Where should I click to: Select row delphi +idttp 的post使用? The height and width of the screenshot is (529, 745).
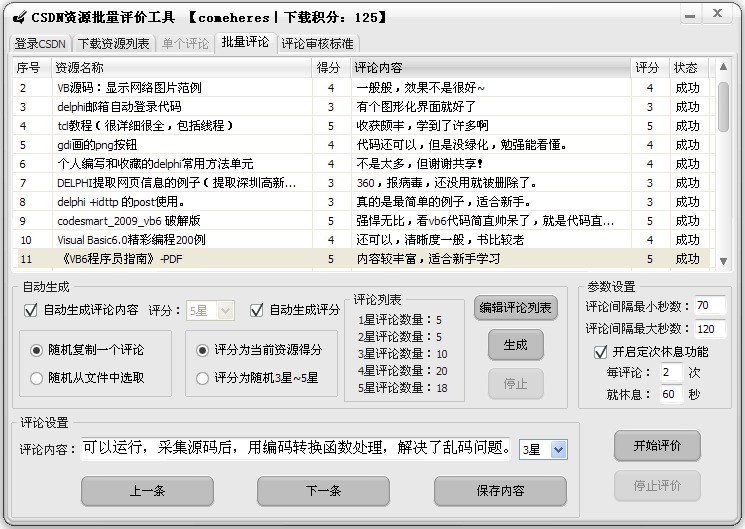pyautogui.click(x=361, y=202)
